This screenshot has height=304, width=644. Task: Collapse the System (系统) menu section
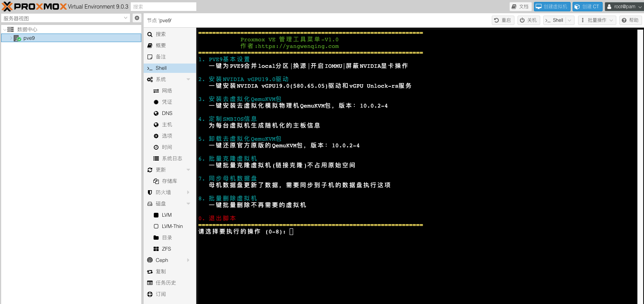(189, 80)
